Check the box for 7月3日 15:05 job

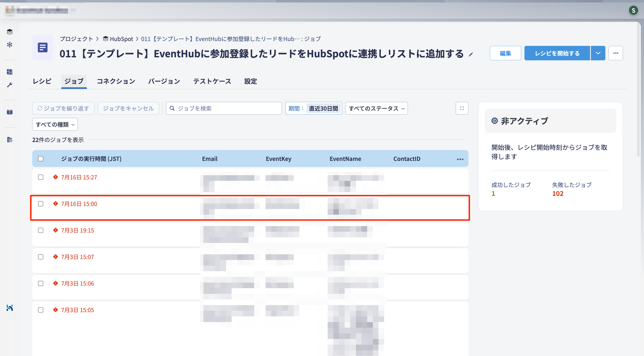(x=41, y=310)
